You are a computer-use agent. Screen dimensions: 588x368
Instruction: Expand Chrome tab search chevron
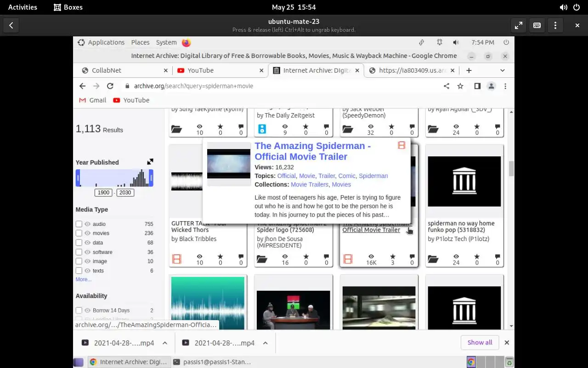503,70
